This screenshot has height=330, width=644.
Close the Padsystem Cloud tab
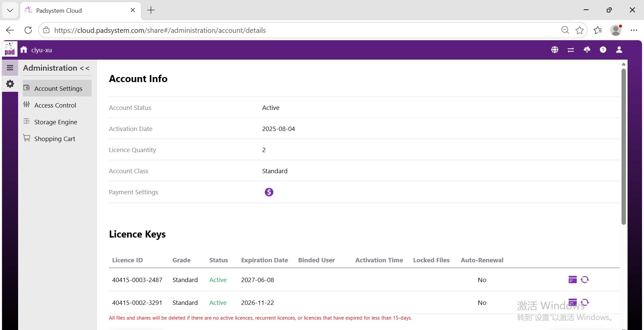(133, 10)
